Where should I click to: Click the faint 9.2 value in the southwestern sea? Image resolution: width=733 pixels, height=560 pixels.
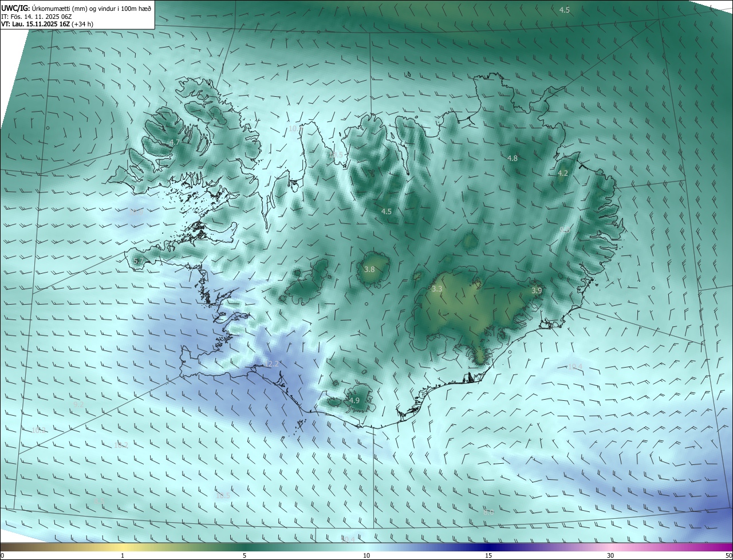79,404
